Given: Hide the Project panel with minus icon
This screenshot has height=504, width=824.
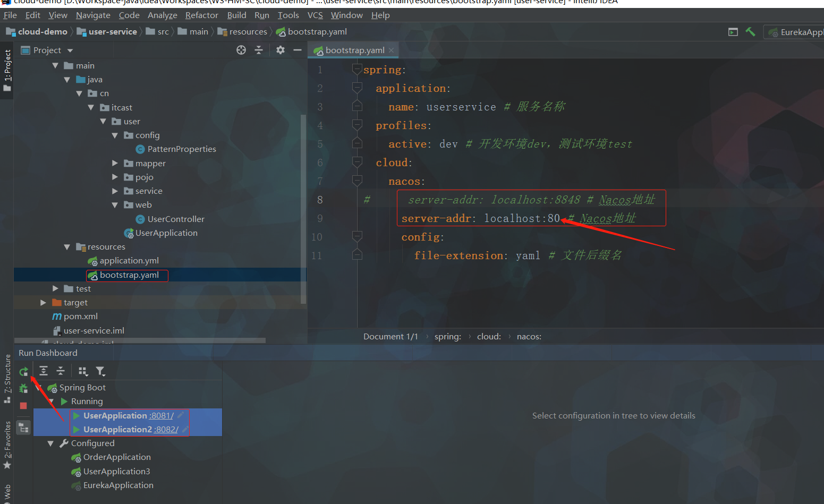Looking at the screenshot, I should [x=298, y=50].
